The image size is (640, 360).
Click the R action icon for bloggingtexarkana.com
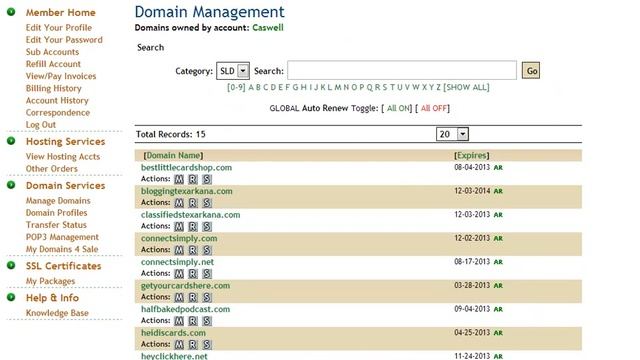coord(193,203)
